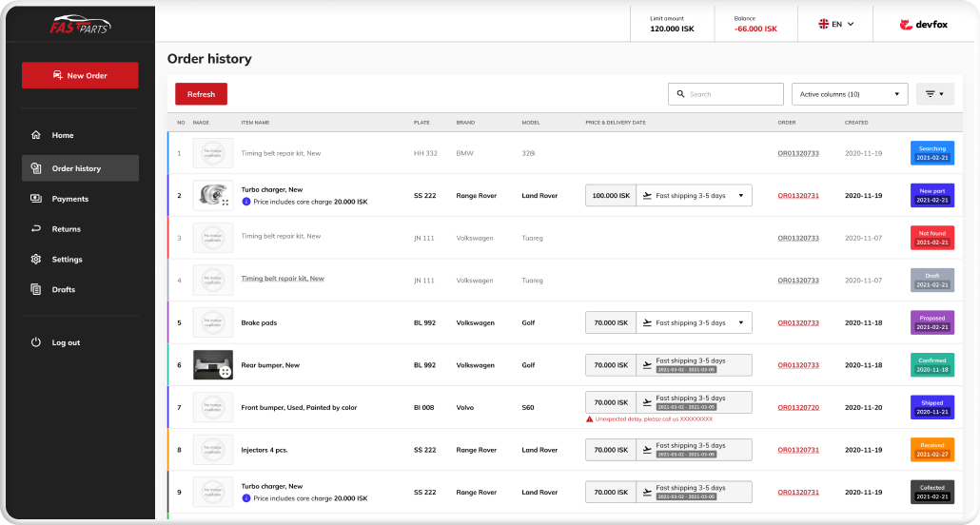
Task: Select Drafts in the sidebar
Action: point(63,289)
